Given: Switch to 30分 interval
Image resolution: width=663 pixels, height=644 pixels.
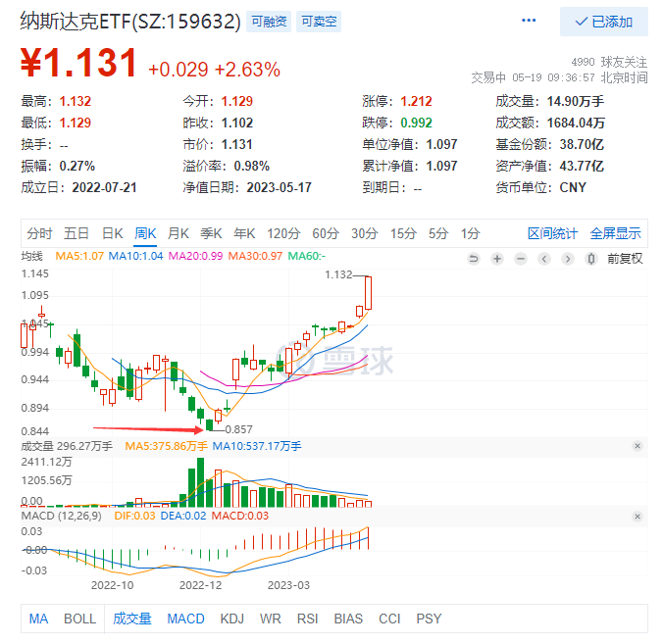Looking at the screenshot, I should pos(364,233).
